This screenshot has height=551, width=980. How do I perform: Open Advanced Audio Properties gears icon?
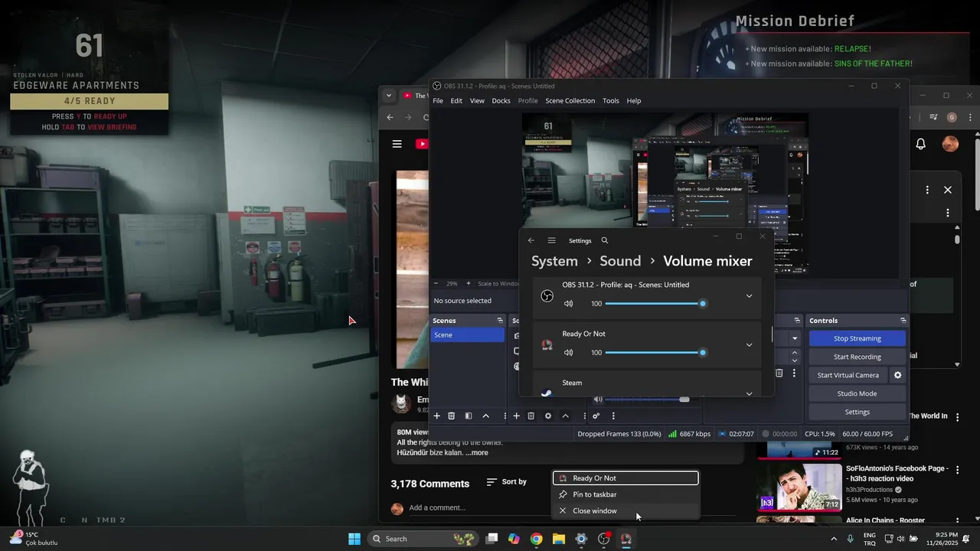coord(596,416)
